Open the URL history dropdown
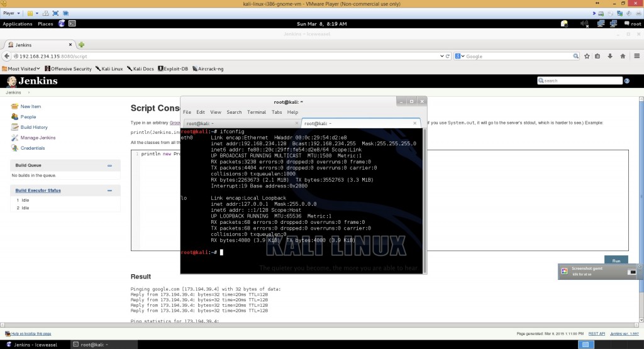Image resolution: width=644 pixels, height=349 pixels. [x=442, y=56]
